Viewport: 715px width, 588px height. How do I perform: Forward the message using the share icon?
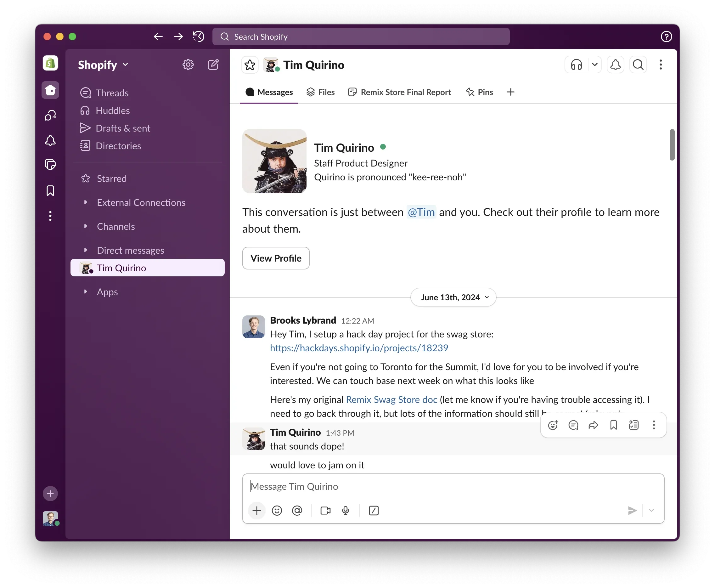(593, 425)
